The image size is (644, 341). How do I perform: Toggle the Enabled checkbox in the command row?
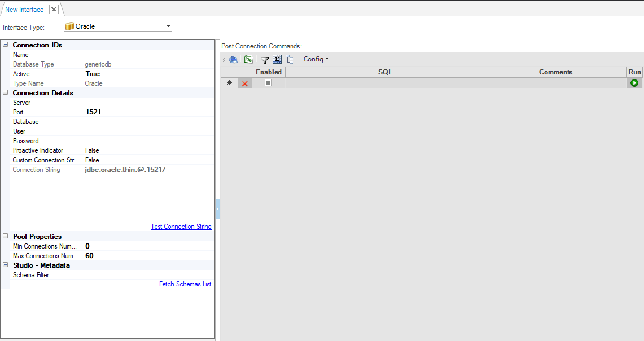pos(268,82)
